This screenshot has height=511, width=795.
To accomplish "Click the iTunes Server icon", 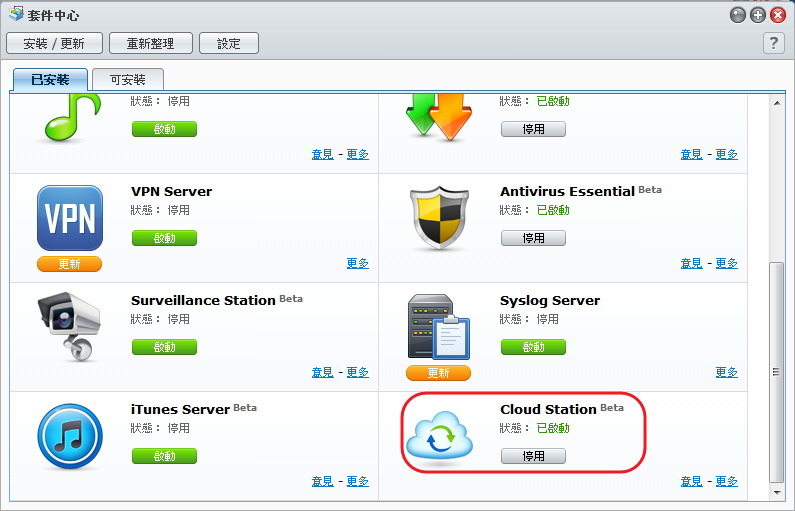I will (70, 436).
